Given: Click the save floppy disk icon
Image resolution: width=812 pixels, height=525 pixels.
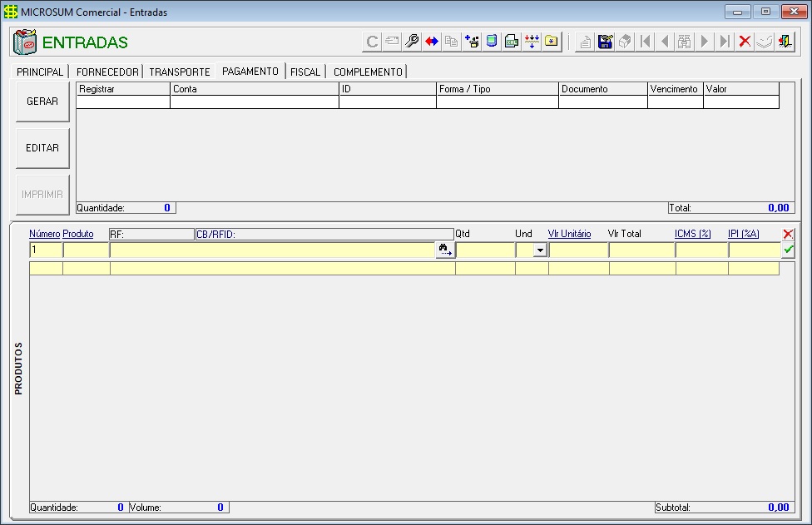Looking at the screenshot, I should 606,42.
